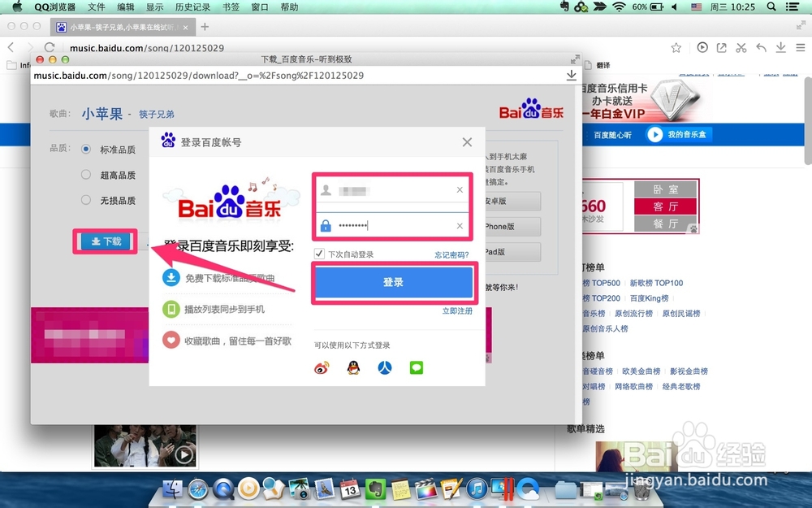This screenshot has height=508, width=812.
Task: Open the Apple menu
Action: (x=17, y=7)
